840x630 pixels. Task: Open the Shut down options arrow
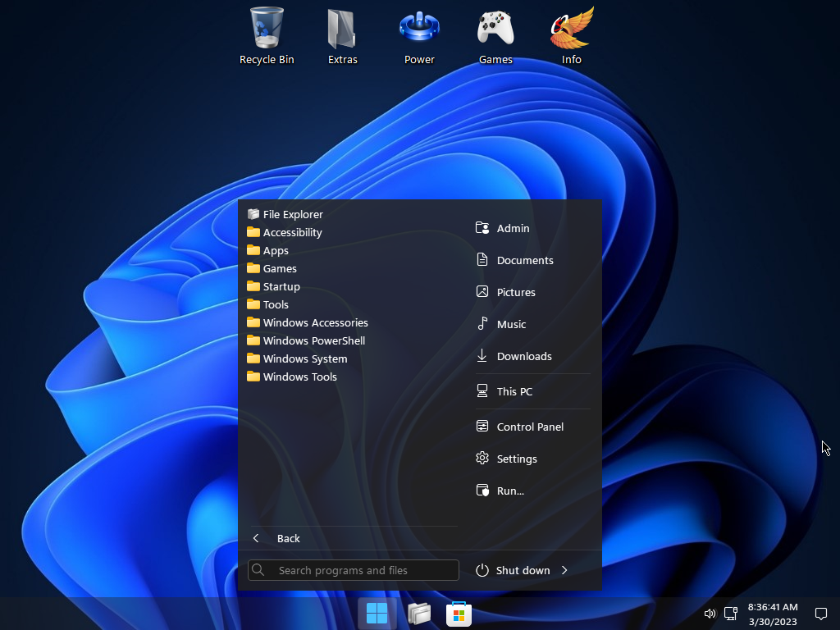click(x=564, y=570)
